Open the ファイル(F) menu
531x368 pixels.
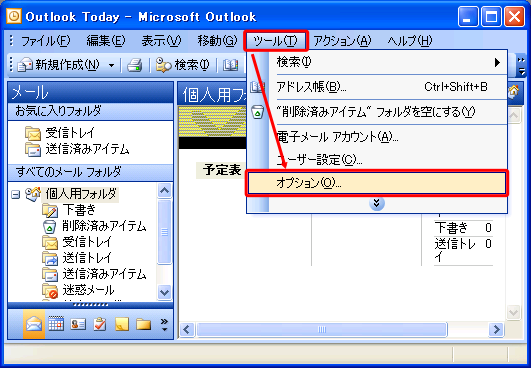46,41
